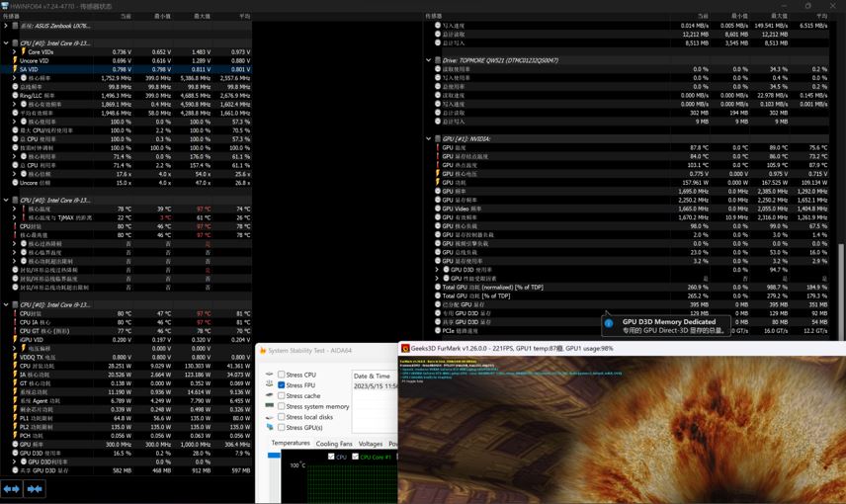Click the drive icon beside Drive: TOPMORE QW521
This screenshot has width=846, height=504.
pyautogui.click(x=438, y=60)
